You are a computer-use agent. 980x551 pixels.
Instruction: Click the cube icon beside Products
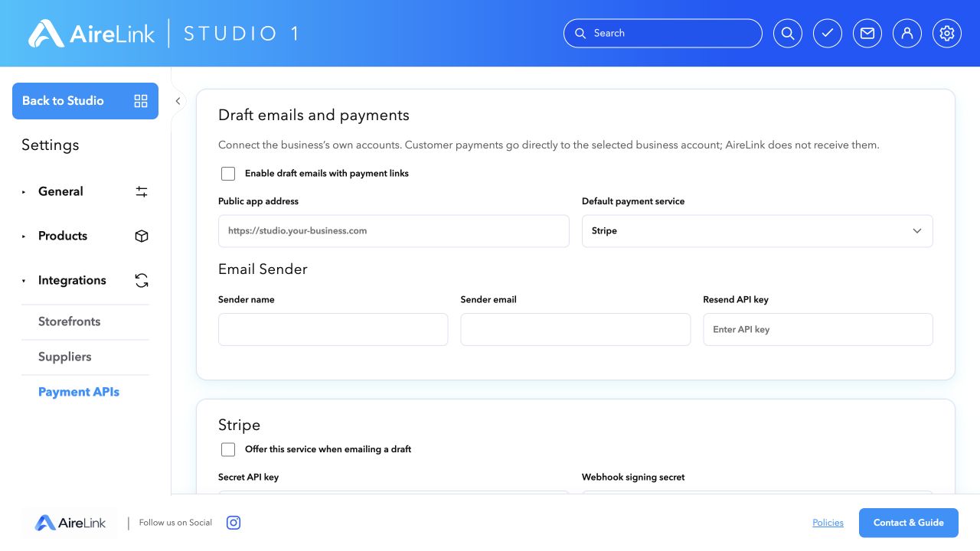pos(142,236)
